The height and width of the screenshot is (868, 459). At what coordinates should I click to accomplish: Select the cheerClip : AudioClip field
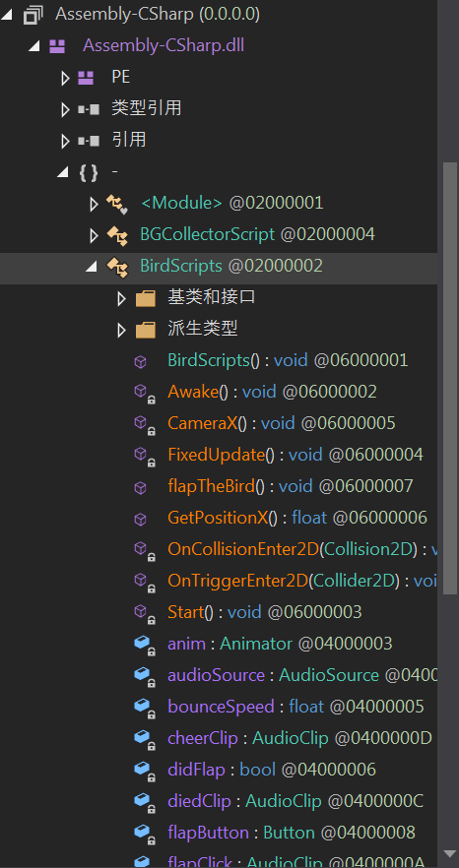299,739
